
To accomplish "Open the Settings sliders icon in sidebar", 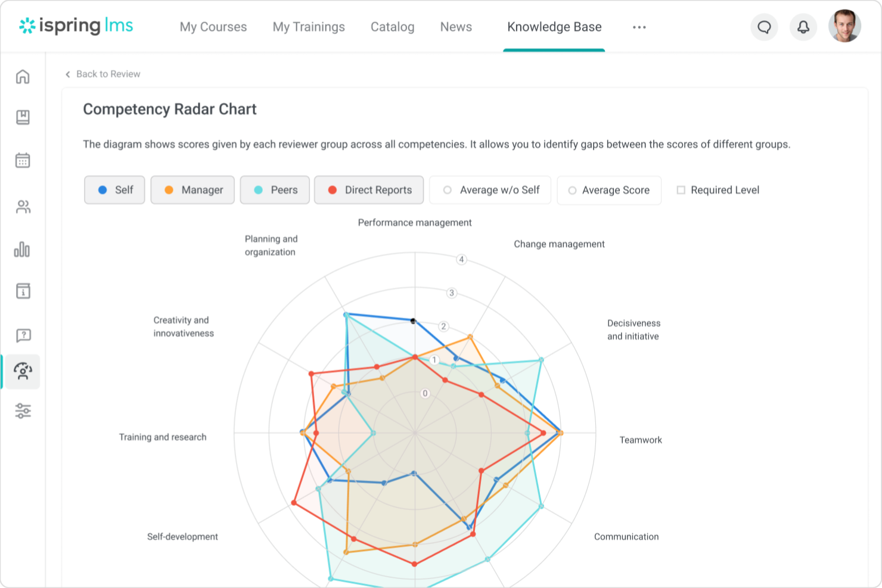I will click(x=22, y=411).
